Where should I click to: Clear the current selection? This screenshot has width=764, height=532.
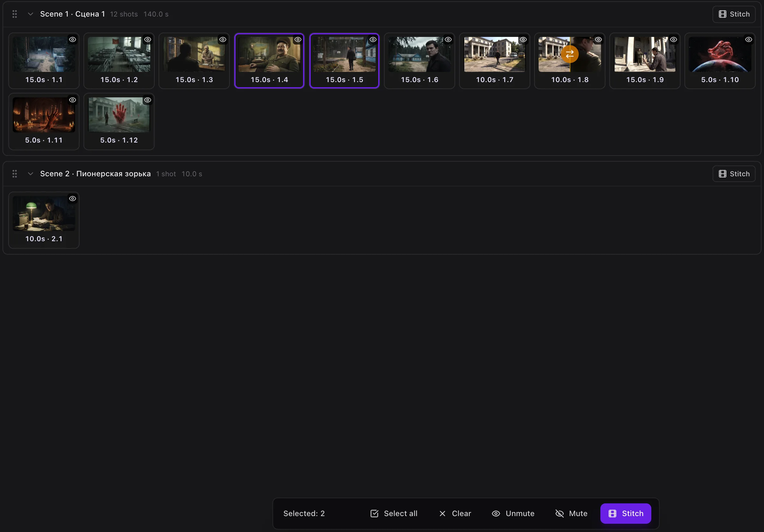pyautogui.click(x=455, y=513)
